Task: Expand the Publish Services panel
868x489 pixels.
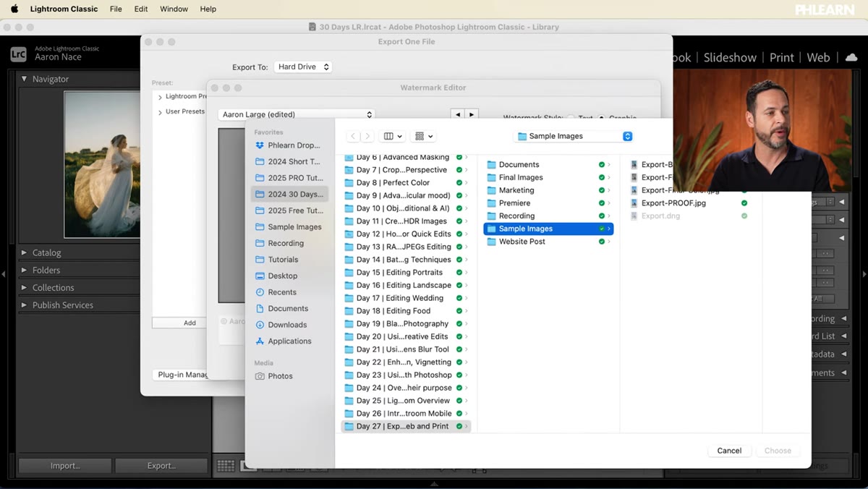Action: tap(24, 305)
